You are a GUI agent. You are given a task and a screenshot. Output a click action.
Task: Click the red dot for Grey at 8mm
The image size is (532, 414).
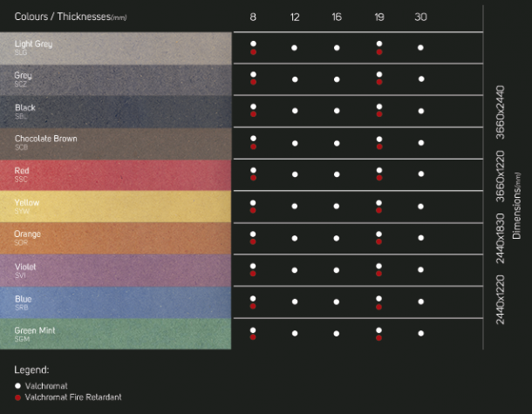coord(253,82)
